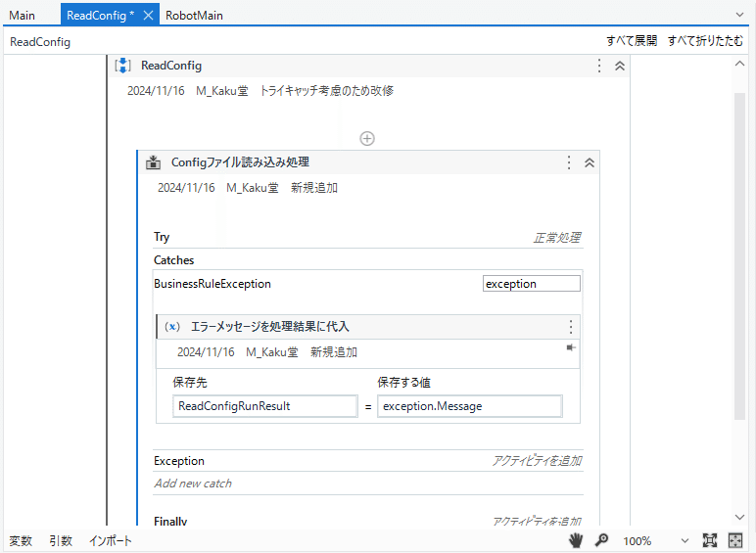
Task: Select エラーメッセージを処理結果に代入 title
Action: tap(269, 327)
